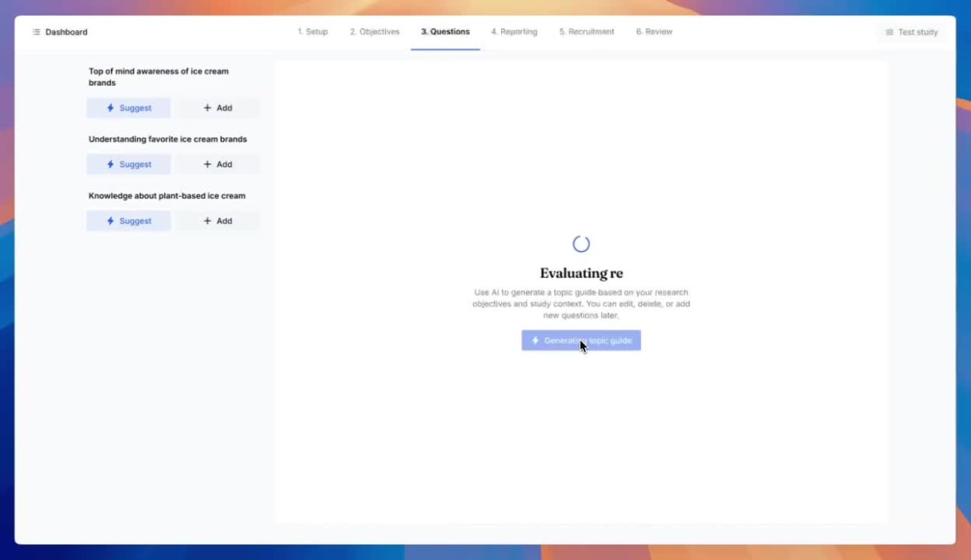Screen dimensions: 971x560
Task: Suggest questions for top of mind awareness
Action: coord(129,108)
